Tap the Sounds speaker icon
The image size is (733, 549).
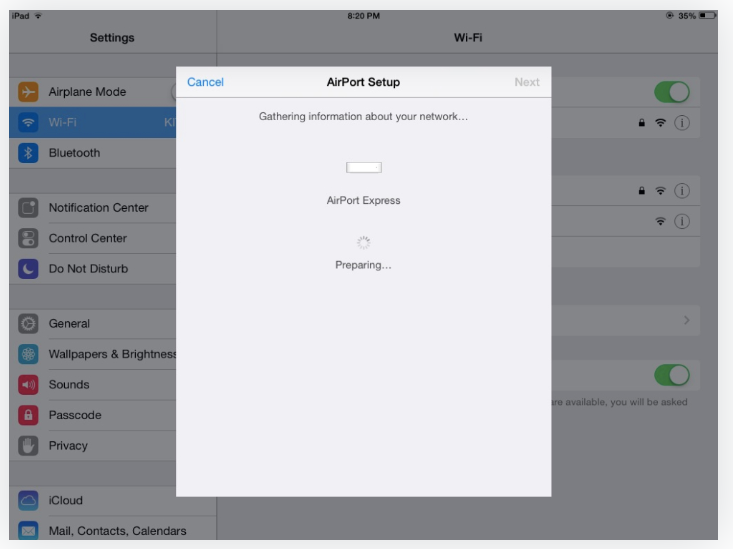pos(28,384)
